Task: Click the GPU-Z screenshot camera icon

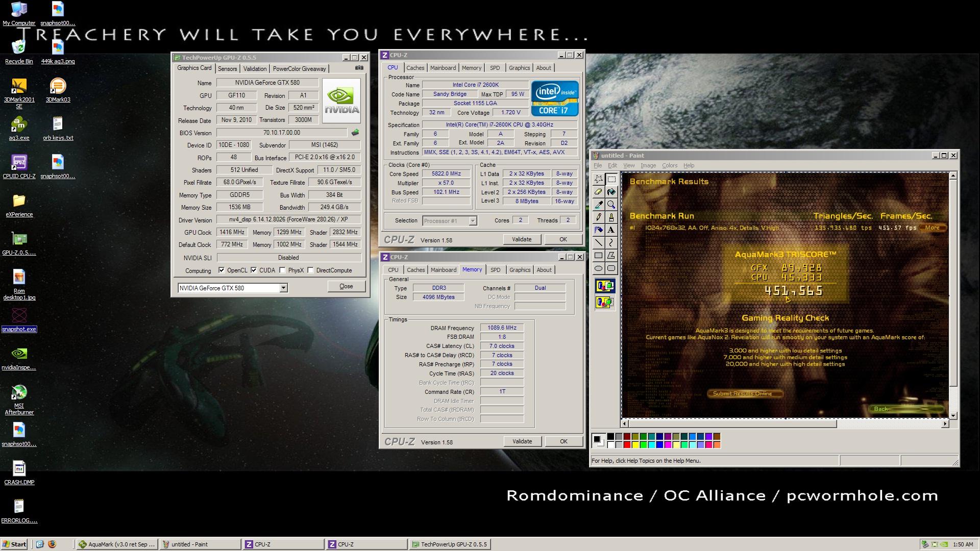Action: [x=359, y=68]
